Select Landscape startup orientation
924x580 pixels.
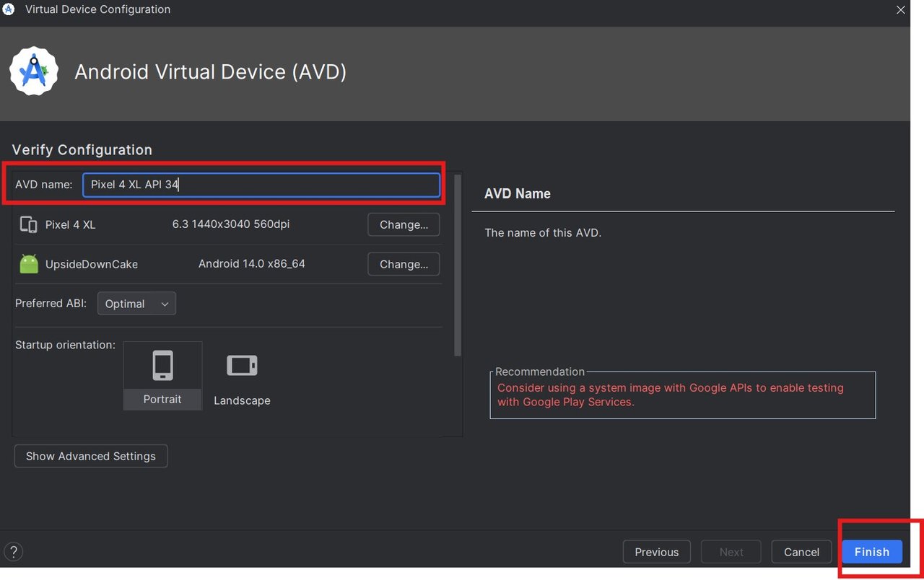(x=242, y=379)
